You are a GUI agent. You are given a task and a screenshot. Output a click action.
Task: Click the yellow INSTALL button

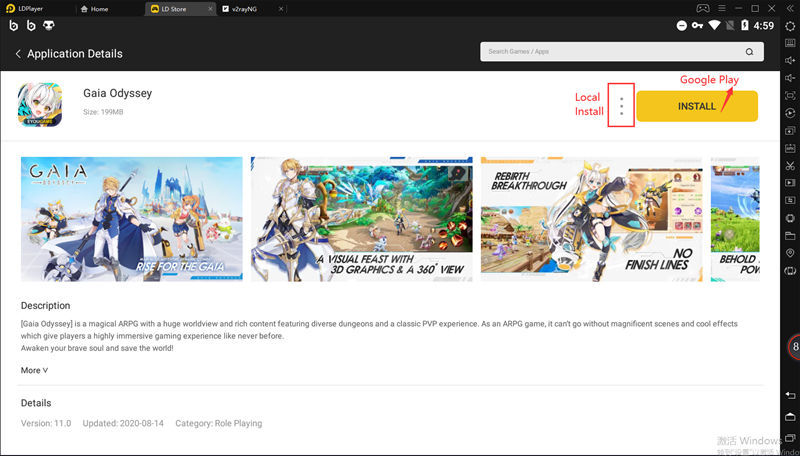[x=697, y=106]
